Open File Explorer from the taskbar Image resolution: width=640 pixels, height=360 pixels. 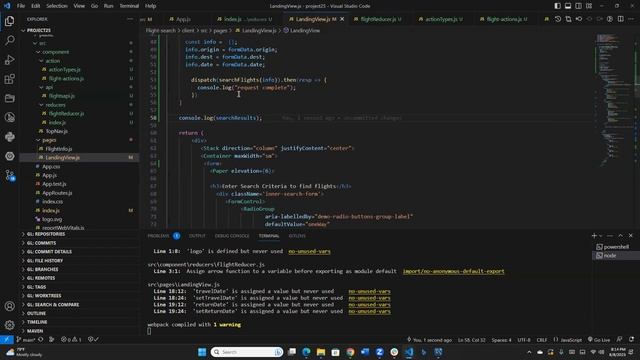coord(321,352)
